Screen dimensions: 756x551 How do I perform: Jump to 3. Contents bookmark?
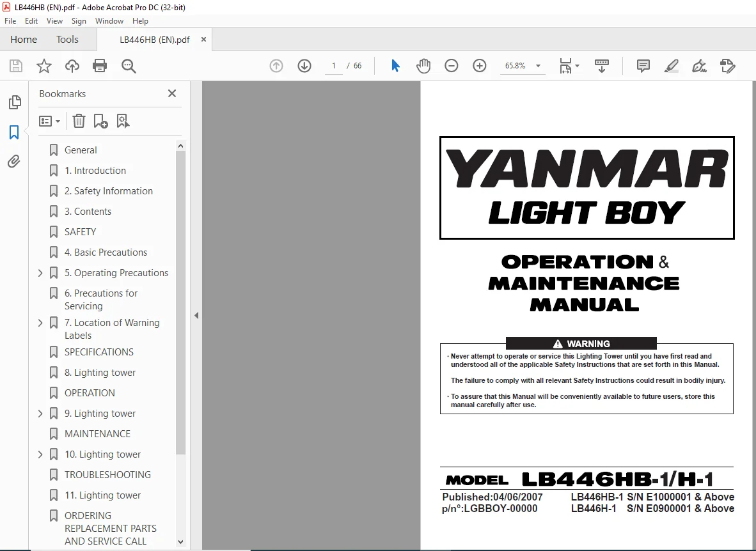[x=88, y=212]
